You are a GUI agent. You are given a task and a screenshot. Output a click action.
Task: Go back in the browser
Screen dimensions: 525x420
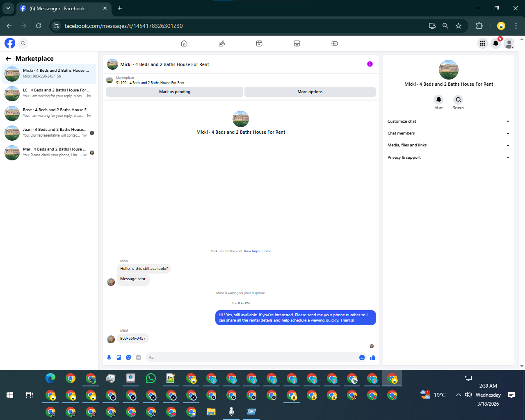click(9, 26)
